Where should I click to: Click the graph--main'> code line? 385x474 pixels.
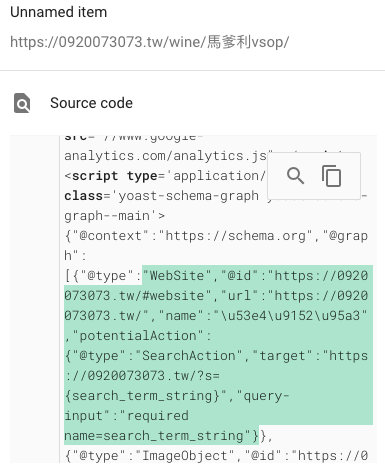115,216
